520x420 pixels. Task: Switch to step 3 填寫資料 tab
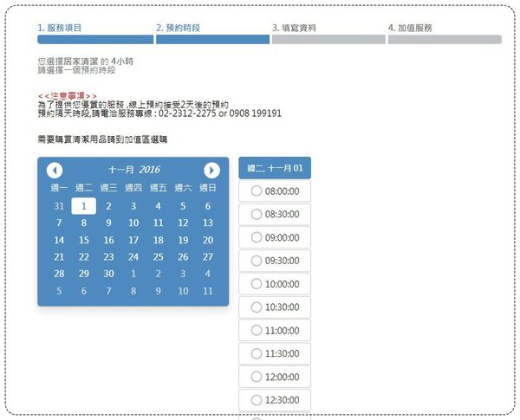point(294,28)
